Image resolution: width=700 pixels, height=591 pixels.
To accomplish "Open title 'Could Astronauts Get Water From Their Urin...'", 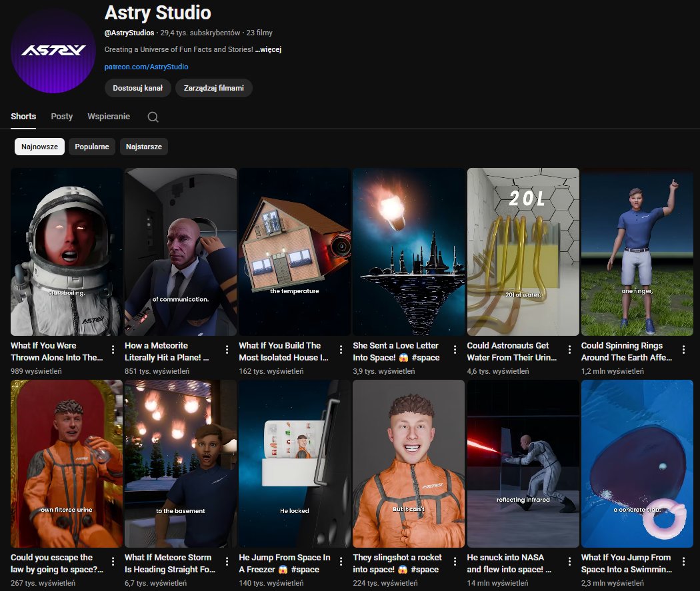I will 511,352.
